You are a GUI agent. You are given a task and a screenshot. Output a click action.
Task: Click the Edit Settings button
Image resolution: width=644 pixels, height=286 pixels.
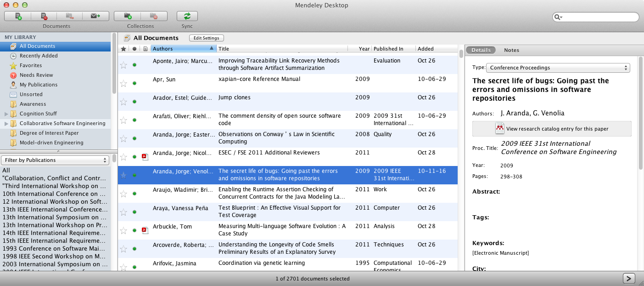tap(206, 38)
